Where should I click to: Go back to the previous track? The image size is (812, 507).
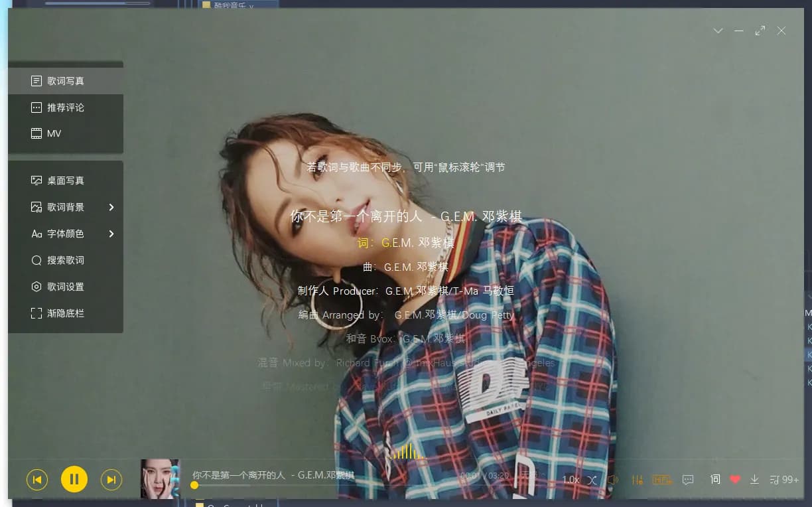pyautogui.click(x=37, y=479)
